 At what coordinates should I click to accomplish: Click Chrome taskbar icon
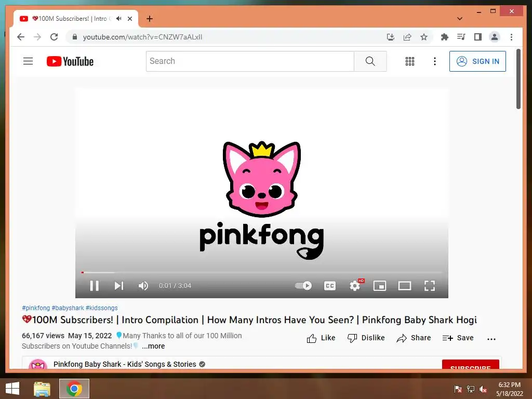click(74, 389)
